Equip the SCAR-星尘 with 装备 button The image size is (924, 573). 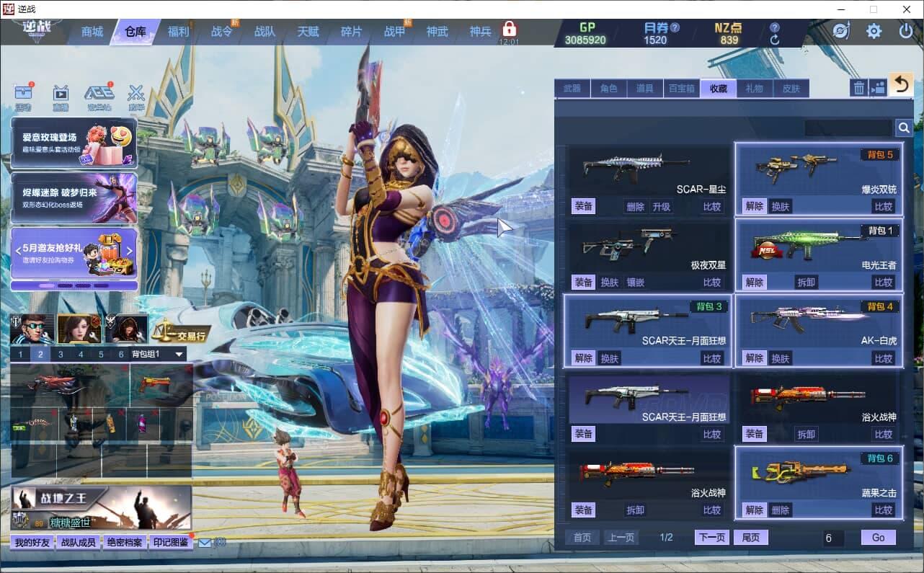coord(584,206)
